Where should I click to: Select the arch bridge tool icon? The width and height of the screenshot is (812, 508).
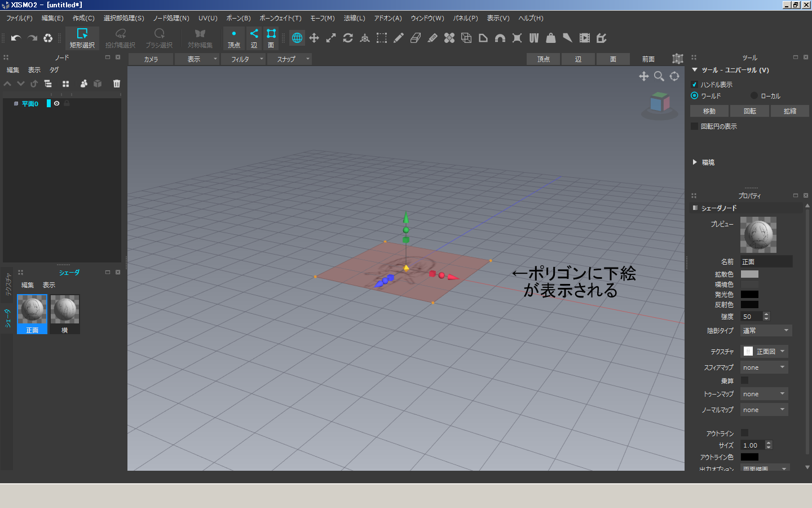point(500,38)
